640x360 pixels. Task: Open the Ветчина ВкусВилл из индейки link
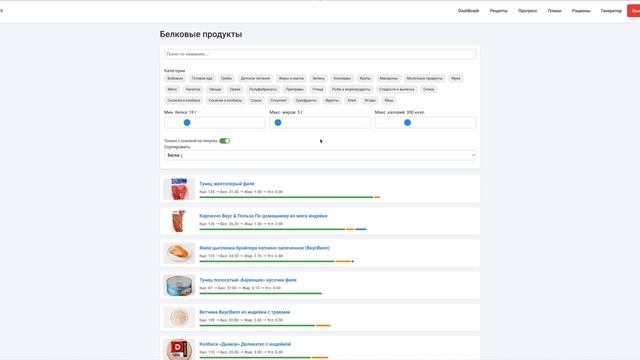(244, 312)
